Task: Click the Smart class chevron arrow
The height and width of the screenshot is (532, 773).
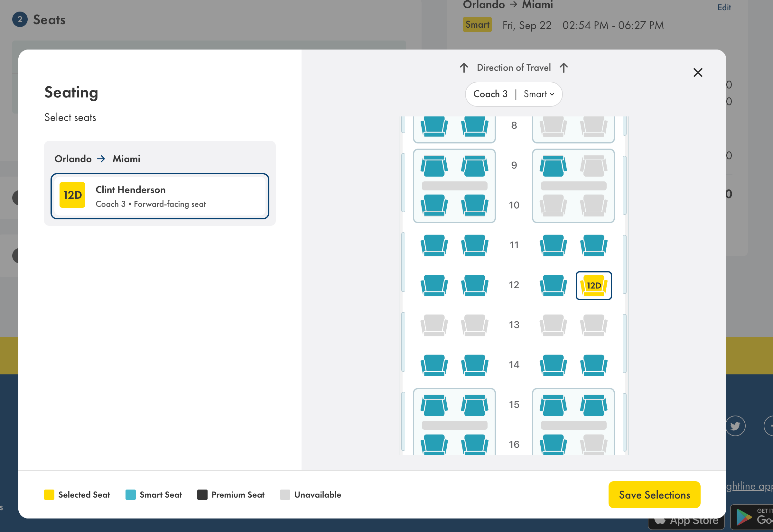Action: point(552,94)
